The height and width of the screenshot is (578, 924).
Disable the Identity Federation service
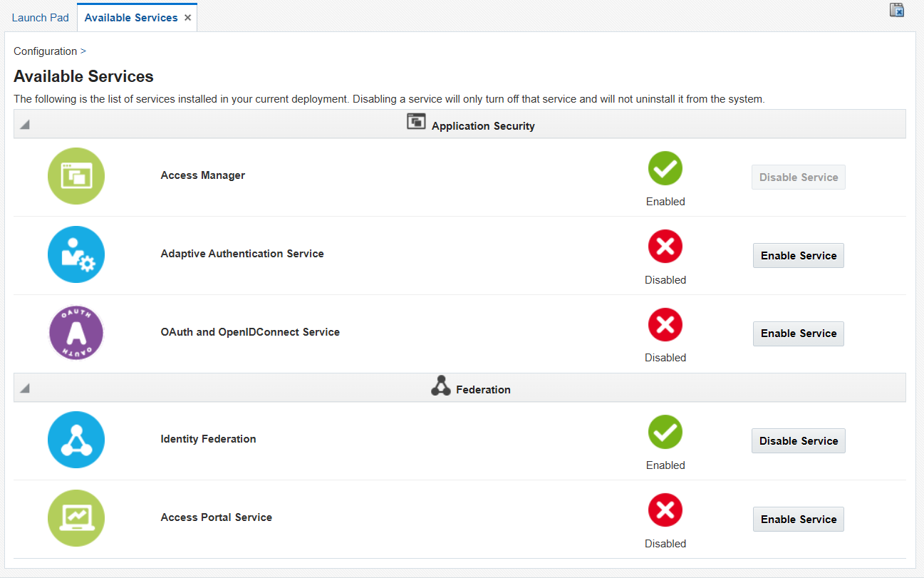coord(798,441)
